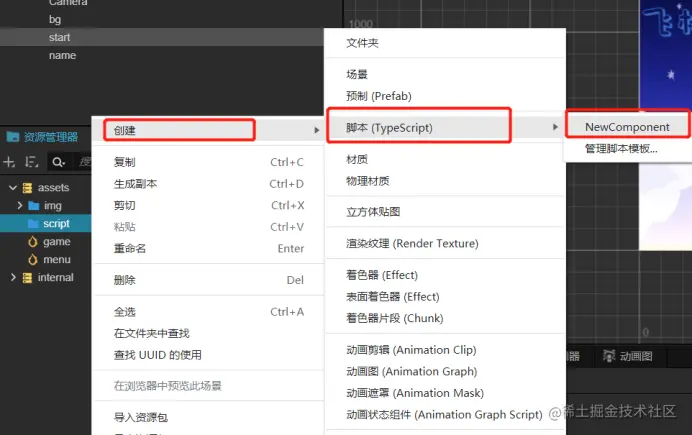Viewport: 692px width, 435px height.
Task: Select 查找 UUID 的使用 menu entry
Action: pos(208,355)
